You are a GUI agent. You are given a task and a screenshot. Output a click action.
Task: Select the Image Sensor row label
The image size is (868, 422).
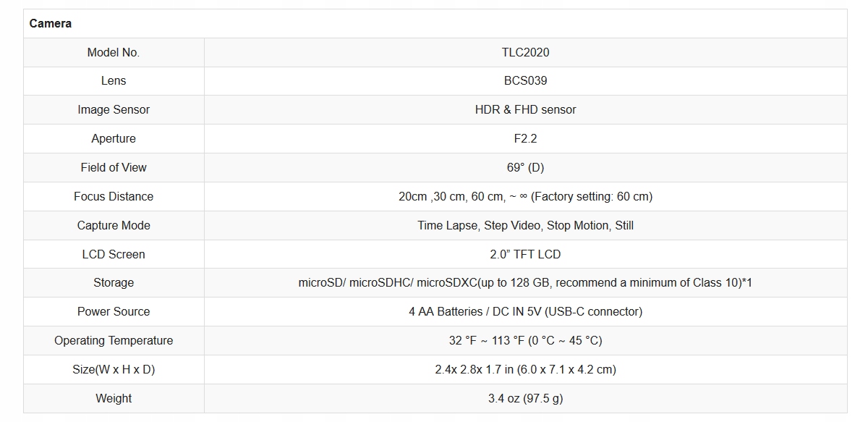tap(114, 110)
